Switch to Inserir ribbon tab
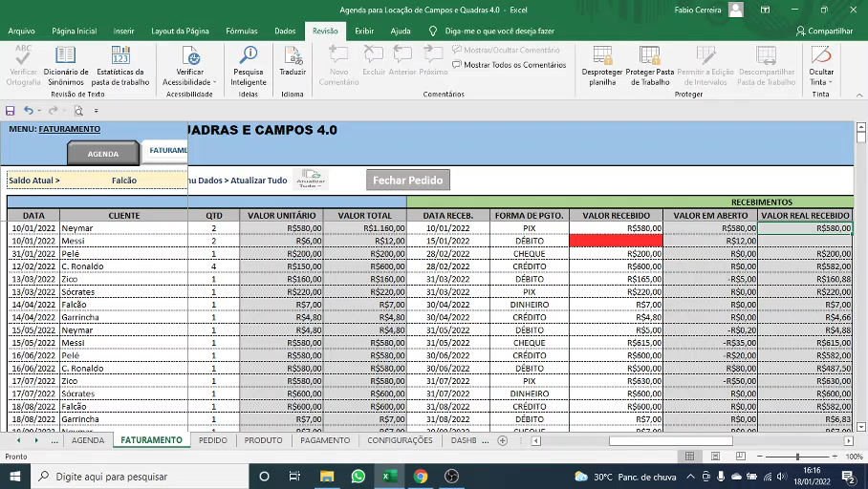The width and height of the screenshot is (868, 489). click(123, 31)
